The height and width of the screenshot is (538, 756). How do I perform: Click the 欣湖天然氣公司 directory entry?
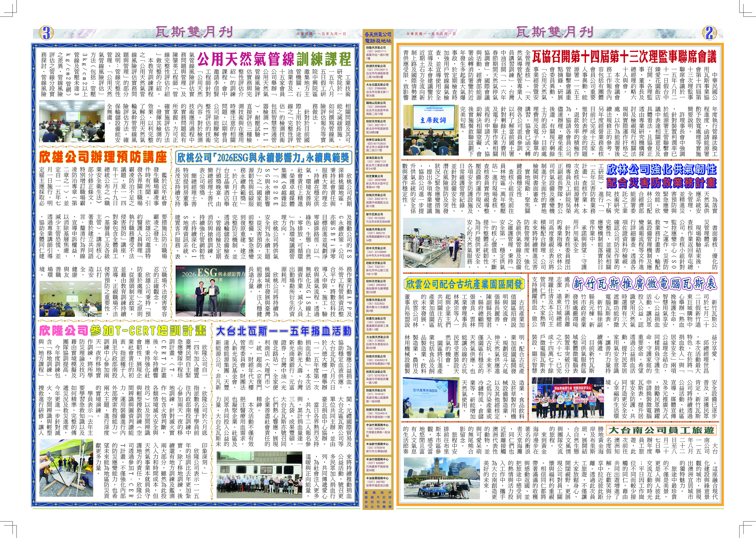(378, 71)
